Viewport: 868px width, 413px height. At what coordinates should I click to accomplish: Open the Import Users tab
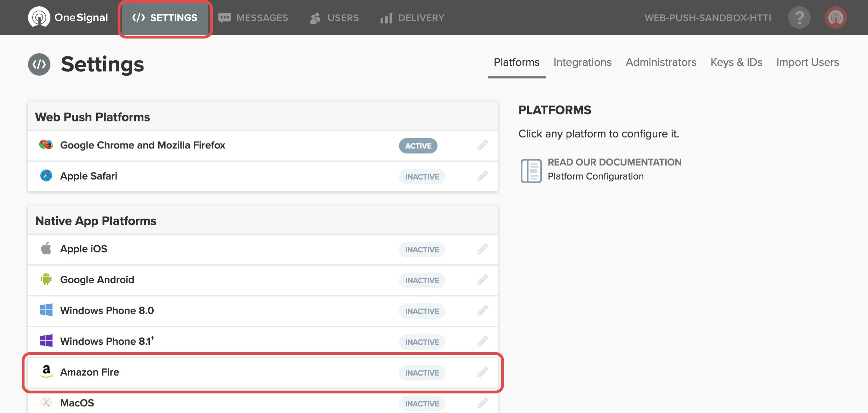pos(808,62)
